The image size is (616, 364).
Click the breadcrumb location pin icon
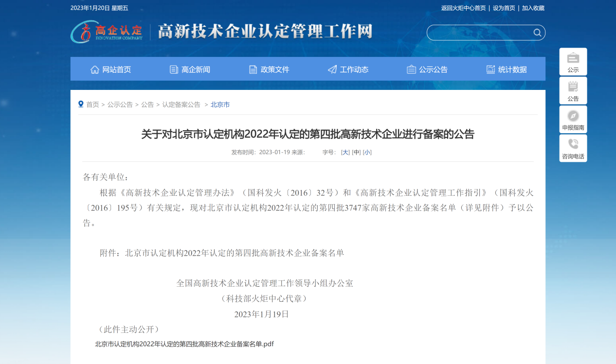tap(81, 104)
